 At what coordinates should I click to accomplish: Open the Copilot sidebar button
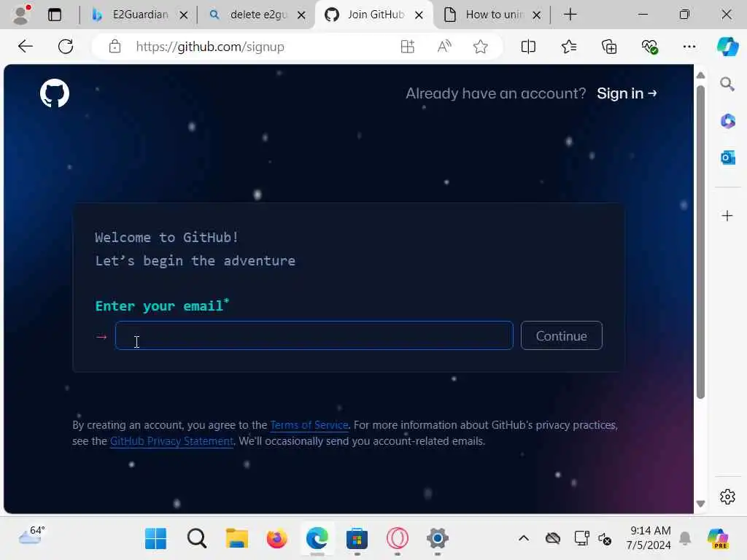pos(727,47)
